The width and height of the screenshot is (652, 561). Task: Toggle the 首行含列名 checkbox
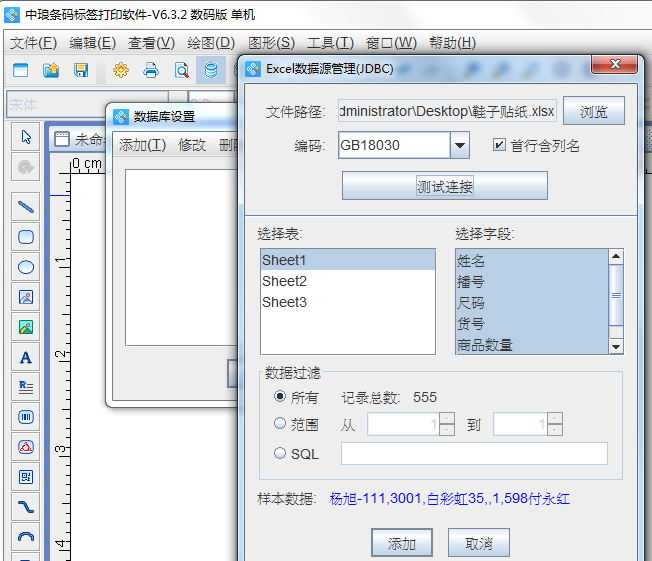click(x=499, y=145)
